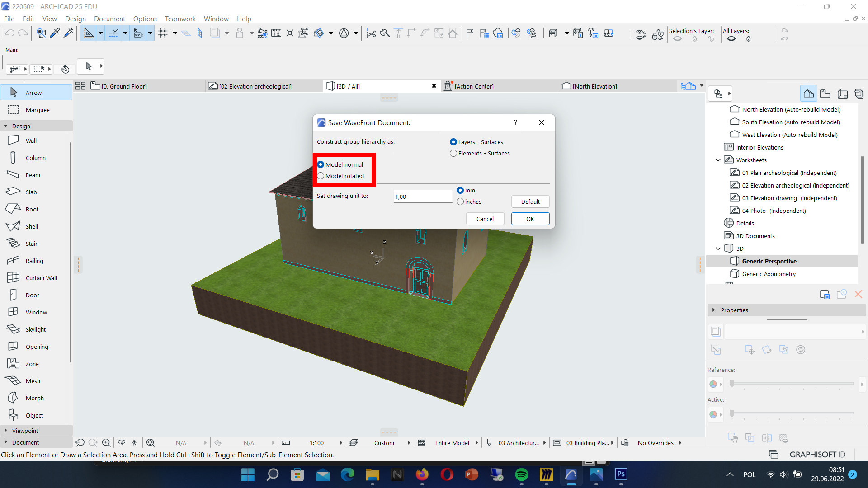This screenshot has height=488, width=868.
Task: Select Model rotated radio button
Action: click(x=321, y=176)
